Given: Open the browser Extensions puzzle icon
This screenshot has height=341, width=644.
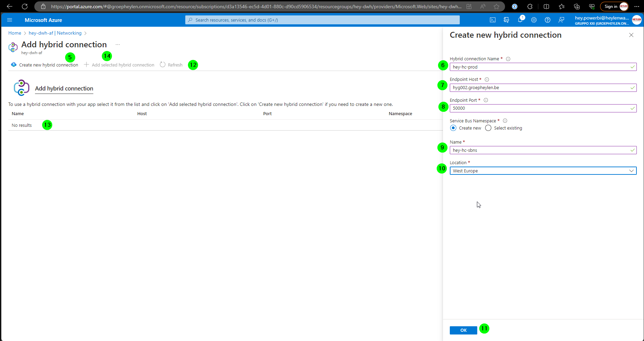Looking at the screenshot, I should [530, 6].
